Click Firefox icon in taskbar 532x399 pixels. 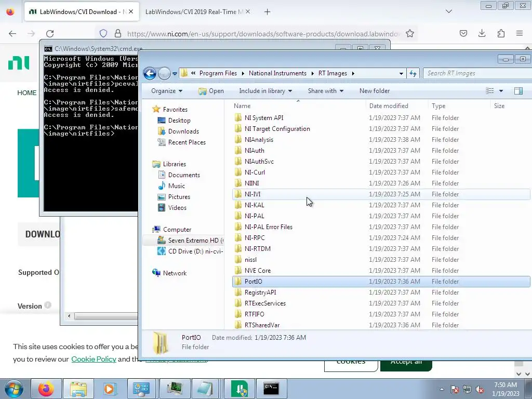point(46,389)
